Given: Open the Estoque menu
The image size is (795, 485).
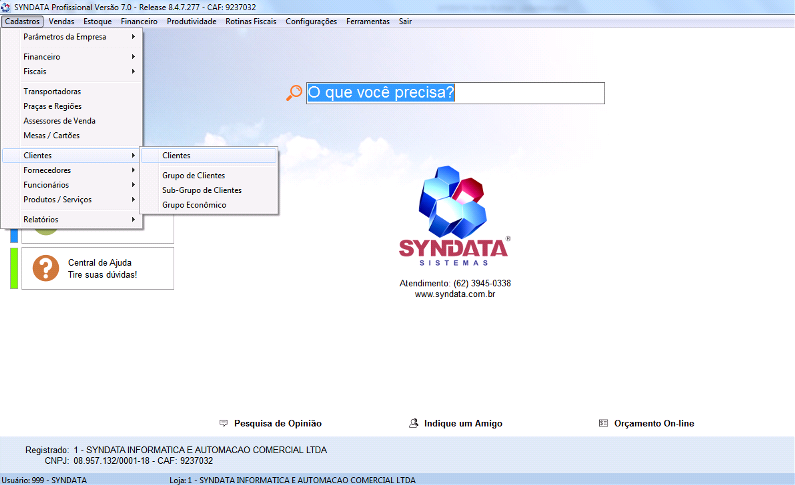Looking at the screenshot, I should point(97,21).
